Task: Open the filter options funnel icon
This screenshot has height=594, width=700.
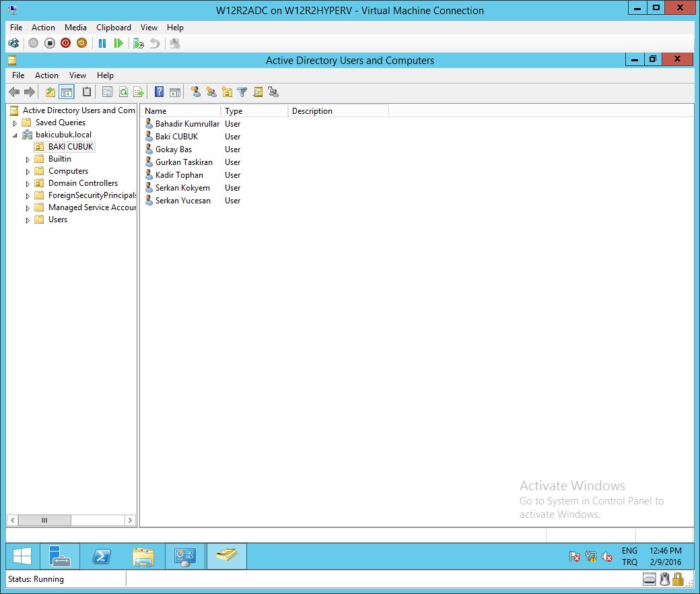Action: [242, 92]
